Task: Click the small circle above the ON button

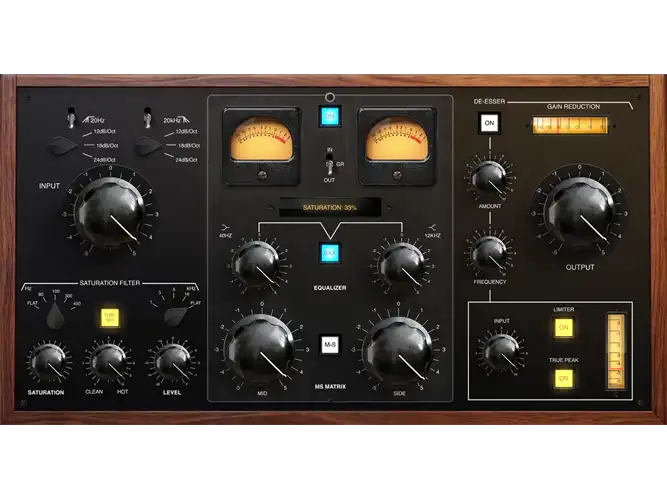Action: click(x=330, y=97)
